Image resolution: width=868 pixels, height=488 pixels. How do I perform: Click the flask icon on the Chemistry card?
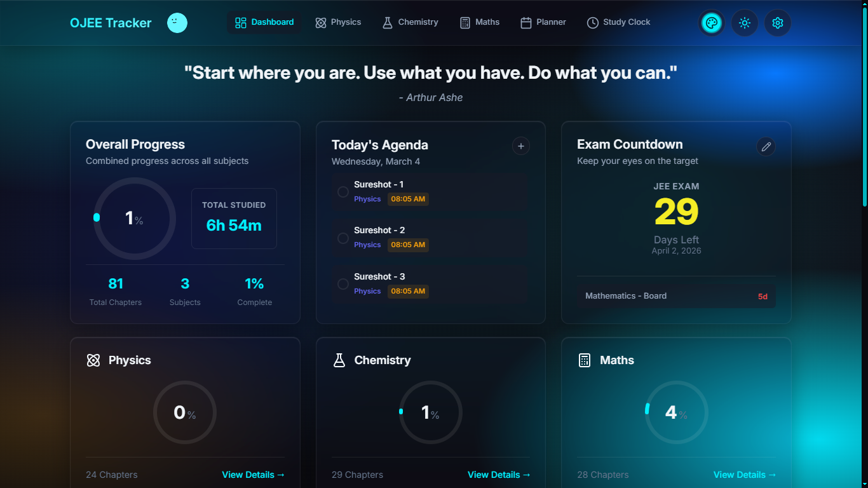pos(339,360)
